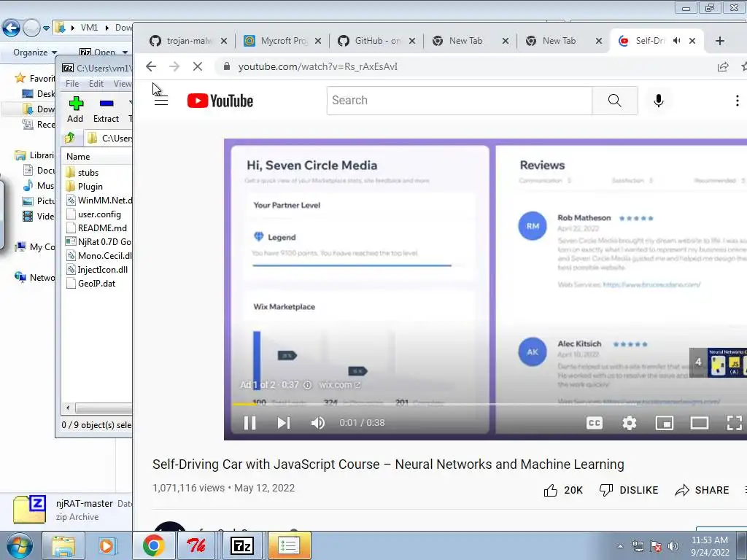Screen dimensions: 747x560
Task: Click Add in 7-Zip toolbar
Action: pyautogui.click(x=75, y=109)
